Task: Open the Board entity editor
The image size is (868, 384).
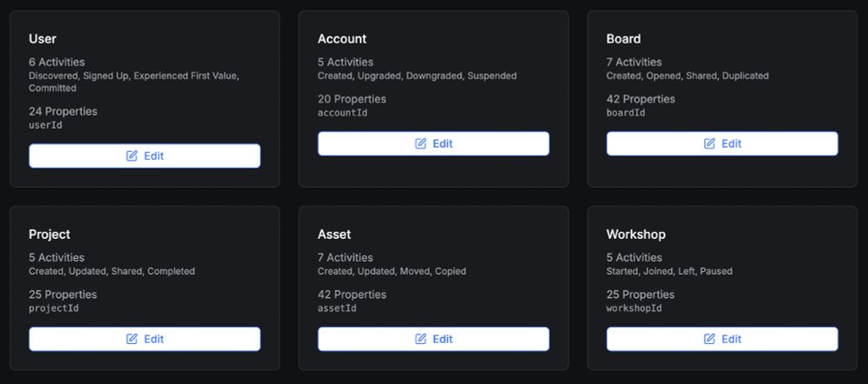Action: pyautogui.click(x=722, y=143)
